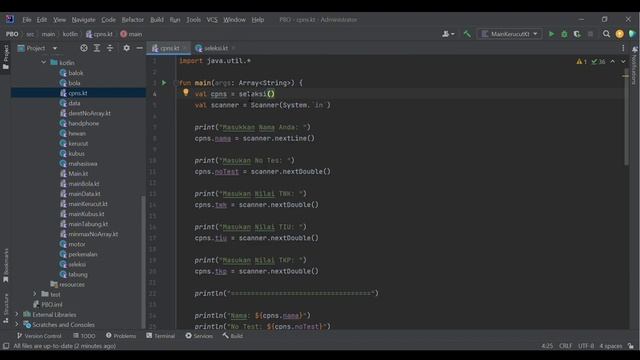Toggle the Project side tool window button
Screen dimensions: 640x360
click(x=6, y=57)
